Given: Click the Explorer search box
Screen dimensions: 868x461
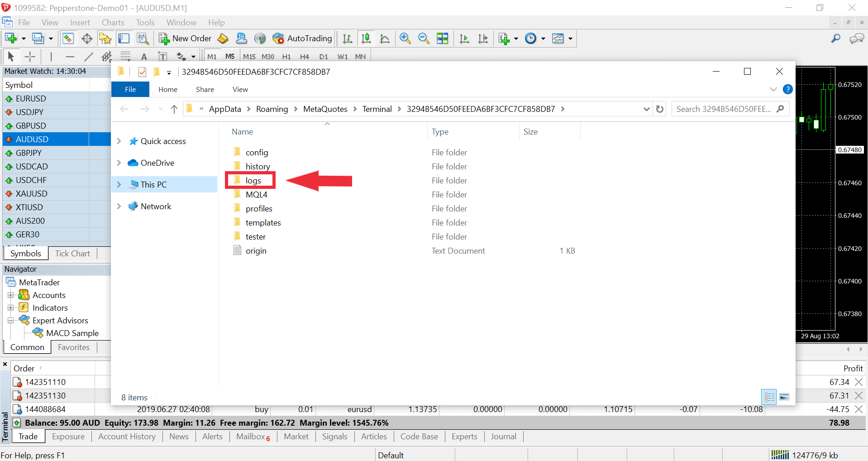Looking at the screenshot, I should (x=730, y=109).
